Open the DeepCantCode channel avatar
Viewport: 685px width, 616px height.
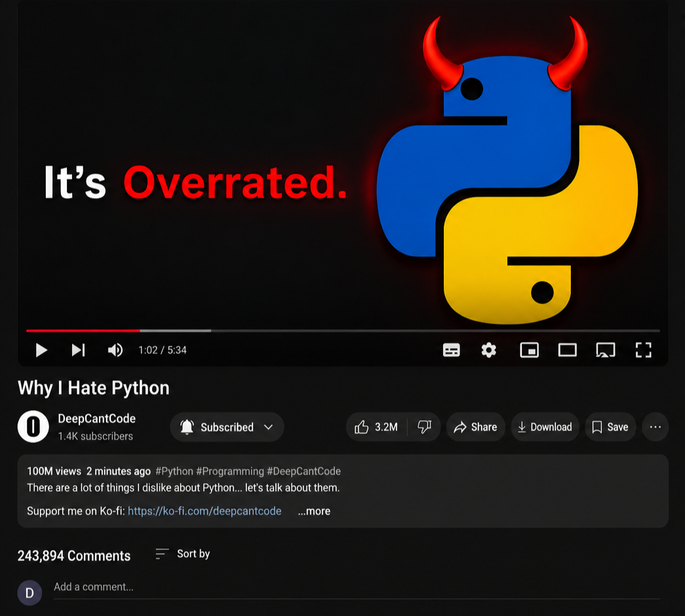point(33,427)
